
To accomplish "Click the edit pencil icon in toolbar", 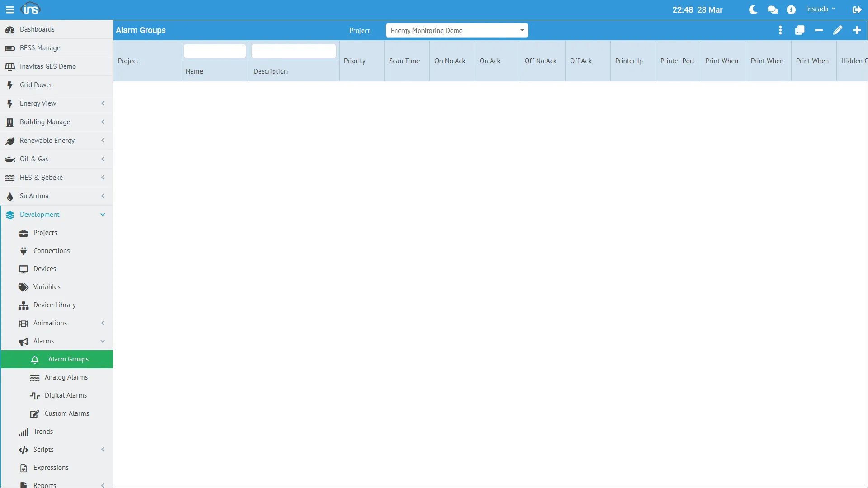I will (x=837, y=30).
